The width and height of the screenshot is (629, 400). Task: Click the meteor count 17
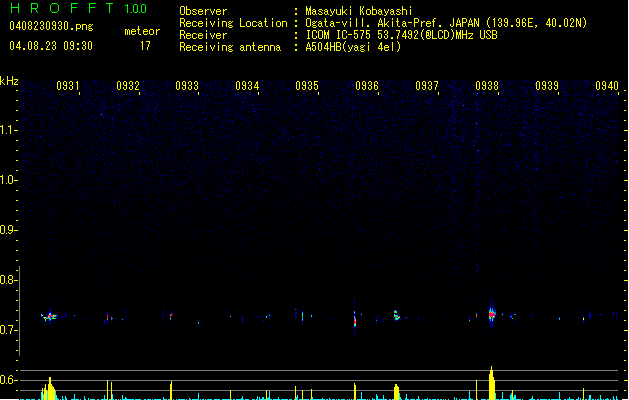[x=145, y=46]
